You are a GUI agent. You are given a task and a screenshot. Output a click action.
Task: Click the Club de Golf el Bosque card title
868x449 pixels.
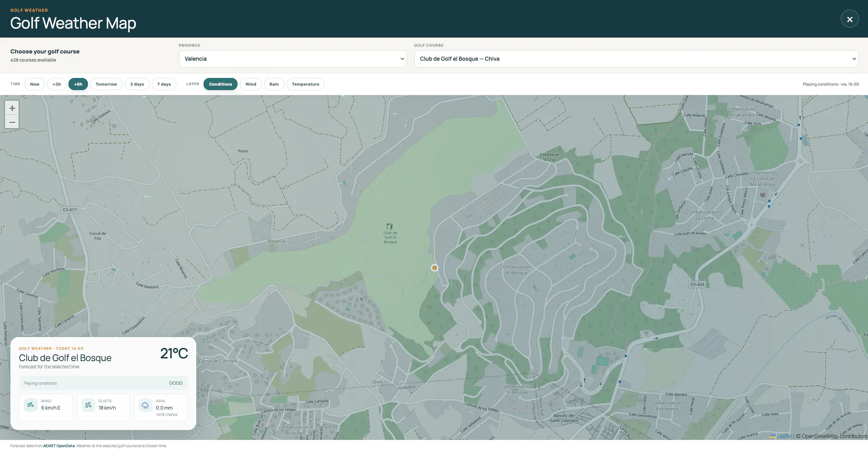click(x=65, y=358)
